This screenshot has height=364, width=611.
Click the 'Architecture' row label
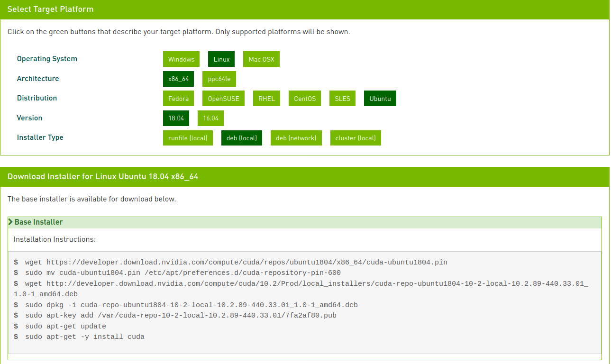[38, 79]
